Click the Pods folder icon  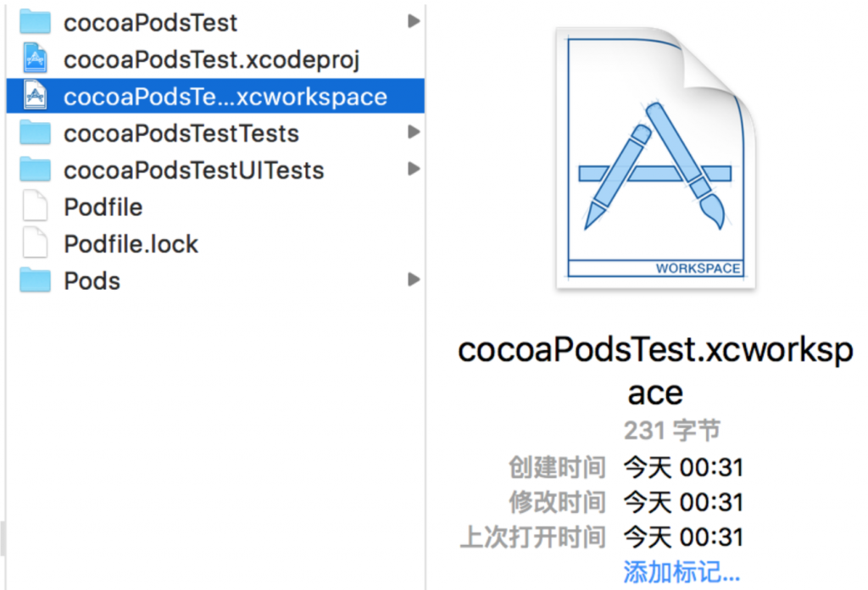pos(36,280)
